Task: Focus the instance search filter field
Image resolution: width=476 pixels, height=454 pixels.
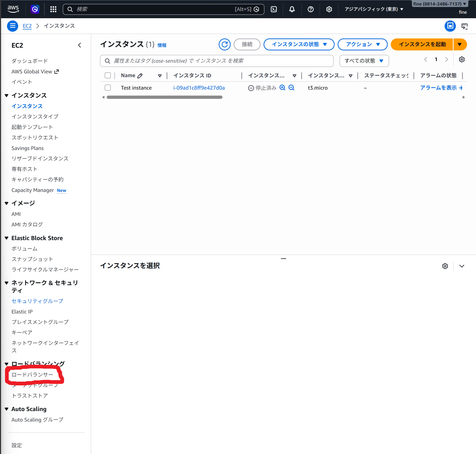Action: (x=217, y=61)
